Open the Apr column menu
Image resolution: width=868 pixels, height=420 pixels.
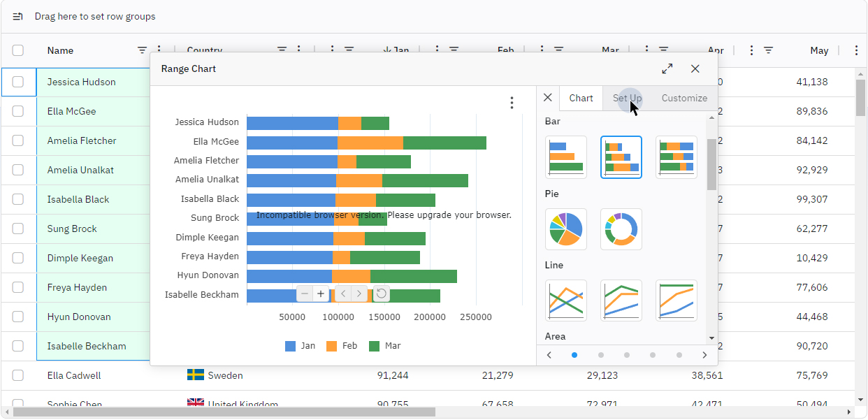(646, 50)
